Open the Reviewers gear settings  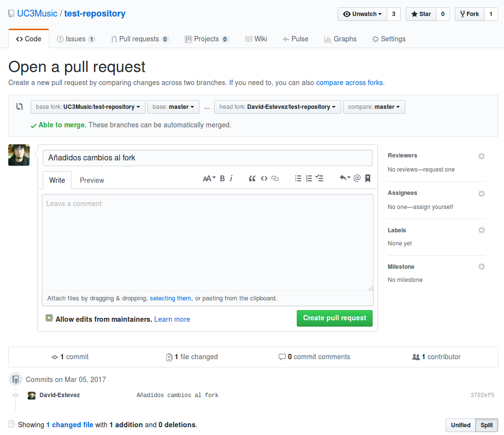[x=482, y=156]
